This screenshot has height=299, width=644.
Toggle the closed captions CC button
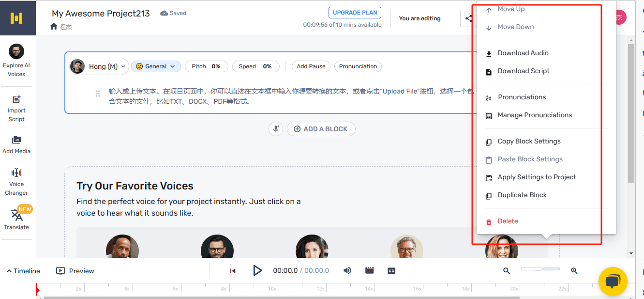pos(392,271)
